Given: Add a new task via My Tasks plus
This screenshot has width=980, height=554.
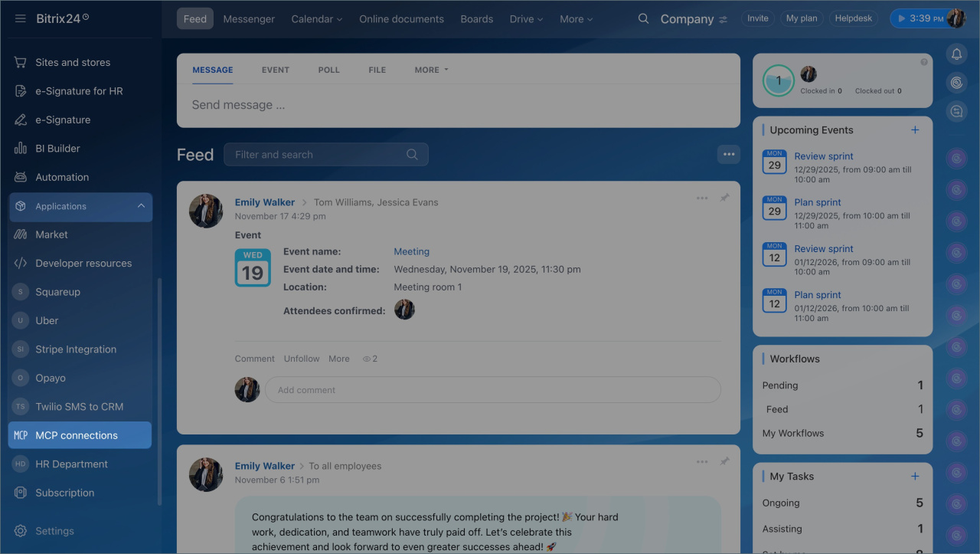Looking at the screenshot, I should pos(914,477).
